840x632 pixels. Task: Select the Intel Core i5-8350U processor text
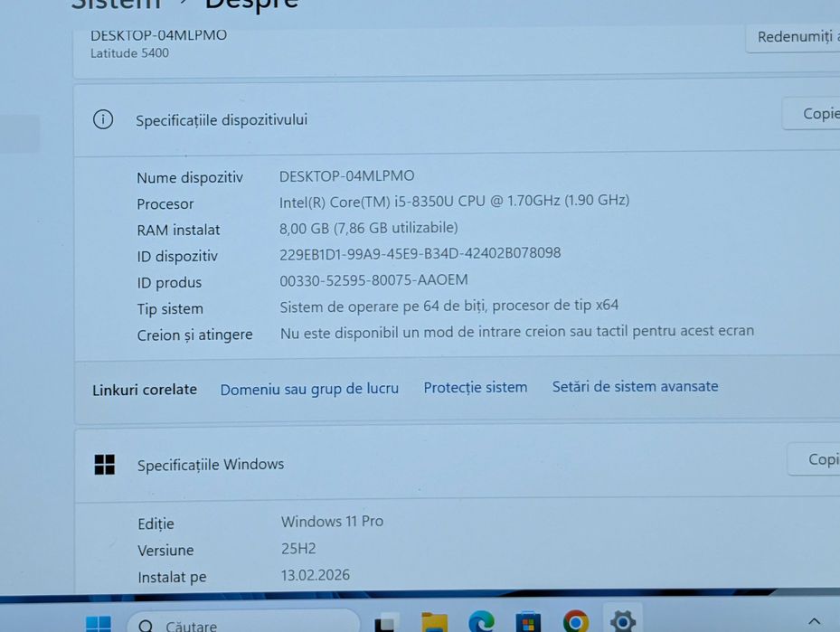[x=454, y=201]
